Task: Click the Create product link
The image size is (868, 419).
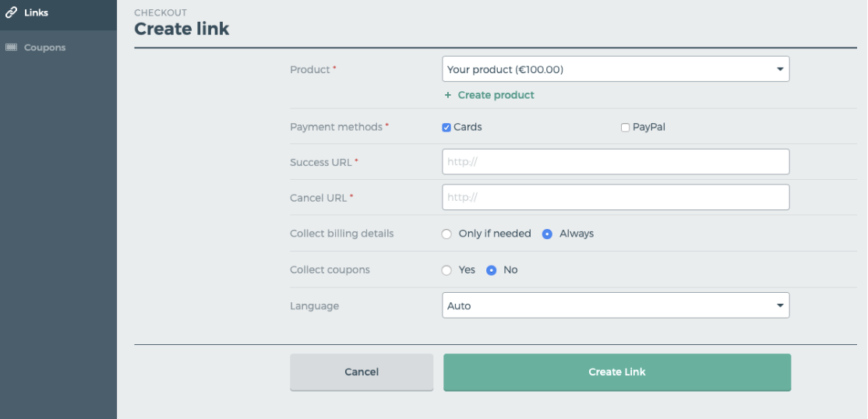Action: pyautogui.click(x=496, y=95)
